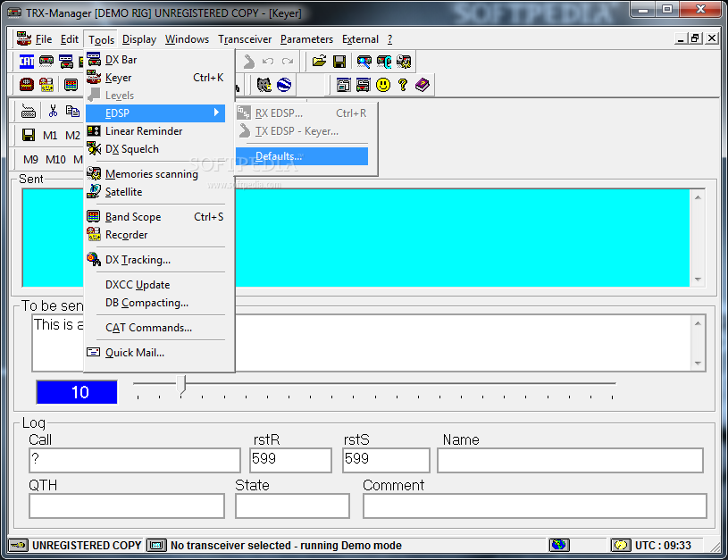Click the monitor icon in status bar
This screenshot has height=560, width=728.
click(x=156, y=545)
